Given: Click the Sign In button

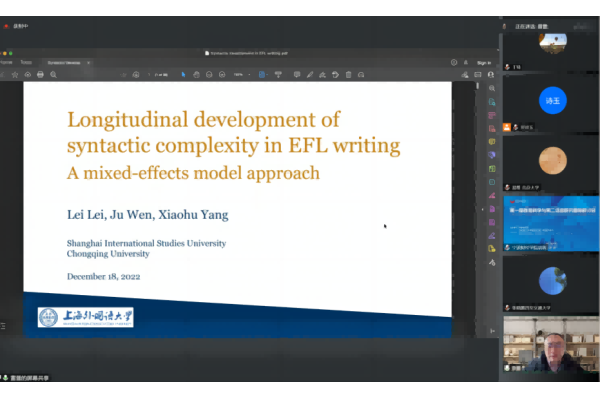Looking at the screenshot, I should click(483, 62).
